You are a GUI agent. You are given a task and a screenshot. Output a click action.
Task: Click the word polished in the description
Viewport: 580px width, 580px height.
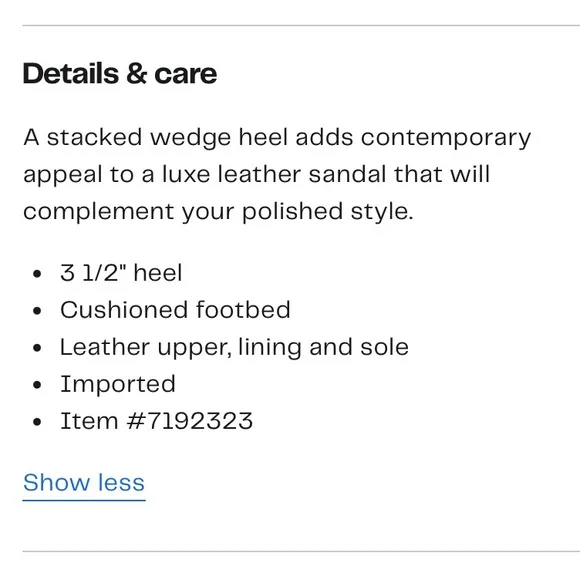292,212
